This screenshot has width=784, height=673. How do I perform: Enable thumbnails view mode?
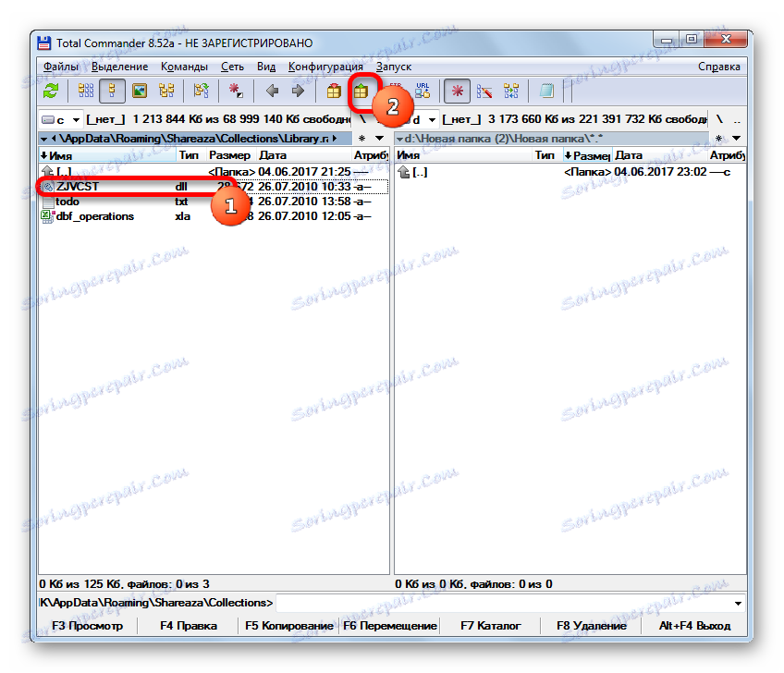point(140,91)
